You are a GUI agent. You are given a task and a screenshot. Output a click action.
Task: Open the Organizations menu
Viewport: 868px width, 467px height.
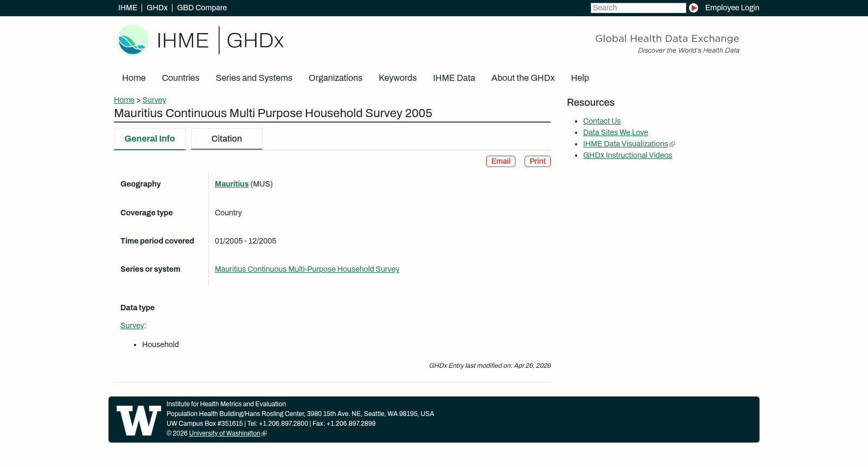point(335,78)
